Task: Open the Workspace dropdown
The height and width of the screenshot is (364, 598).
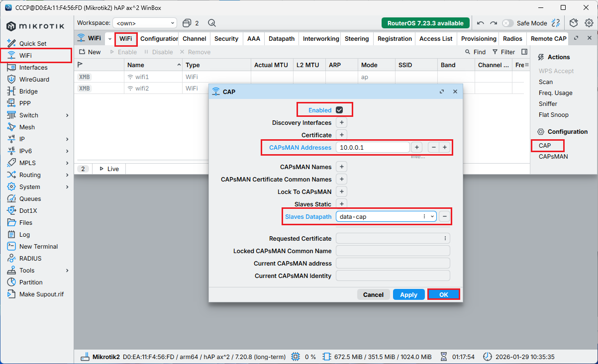Action: (x=145, y=23)
